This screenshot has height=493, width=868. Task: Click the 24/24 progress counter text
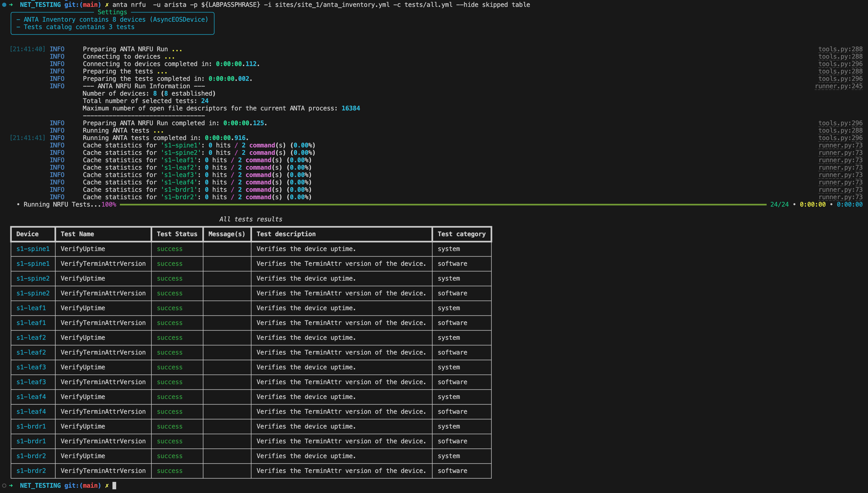(x=779, y=204)
